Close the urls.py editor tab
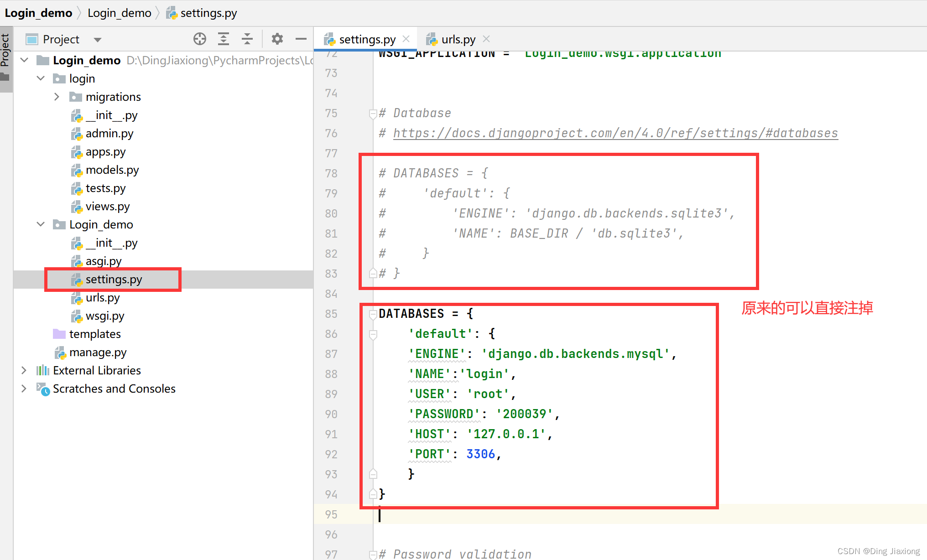 tap(486, 39)
